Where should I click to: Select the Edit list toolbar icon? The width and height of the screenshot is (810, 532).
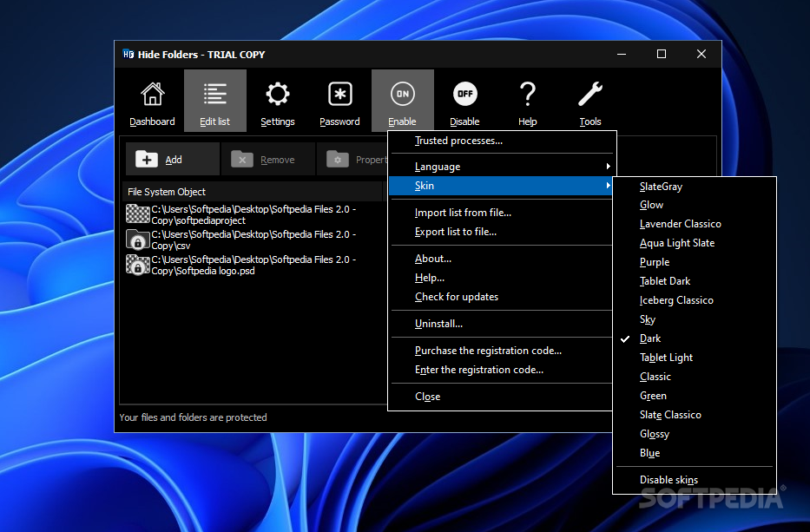pos(215,102)
